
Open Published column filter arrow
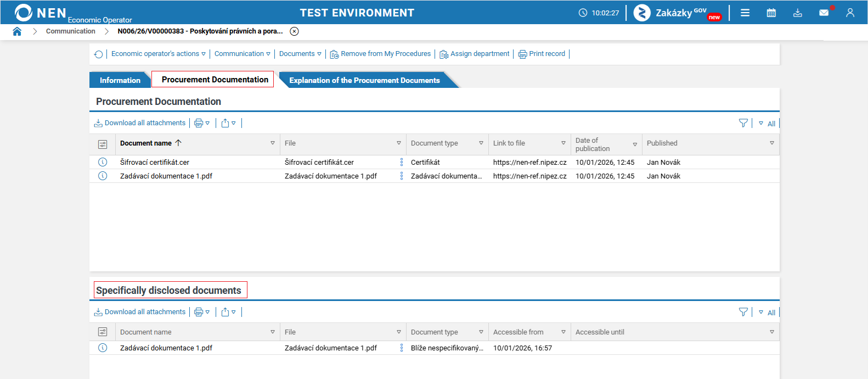772,143
